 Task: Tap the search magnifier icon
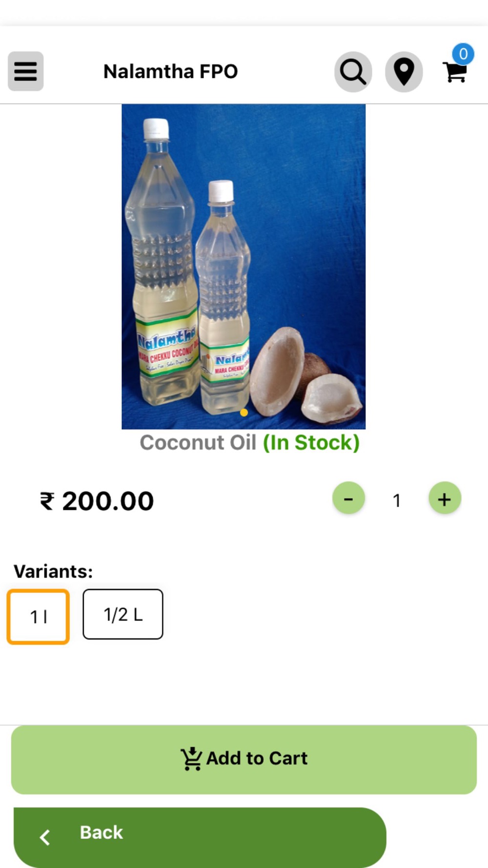353,72
